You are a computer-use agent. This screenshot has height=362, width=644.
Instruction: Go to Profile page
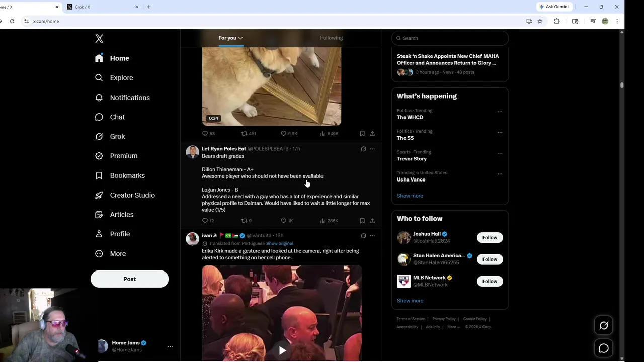(x=112, y=234)
